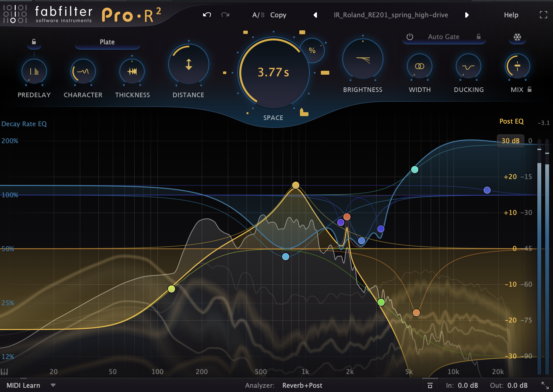Click the A/B compare button
Viewport: 553px width, 392px height.
[258, 15]
